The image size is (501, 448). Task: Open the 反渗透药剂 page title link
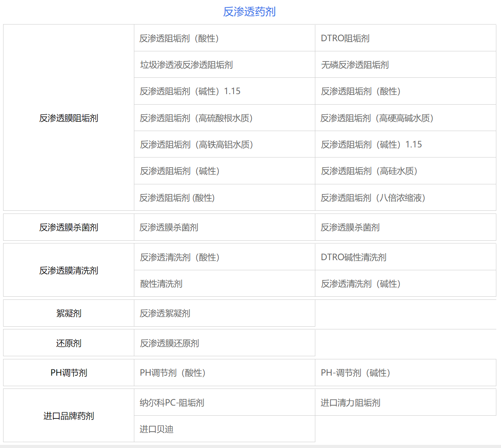pyautogui.click(x=250, y=12)
